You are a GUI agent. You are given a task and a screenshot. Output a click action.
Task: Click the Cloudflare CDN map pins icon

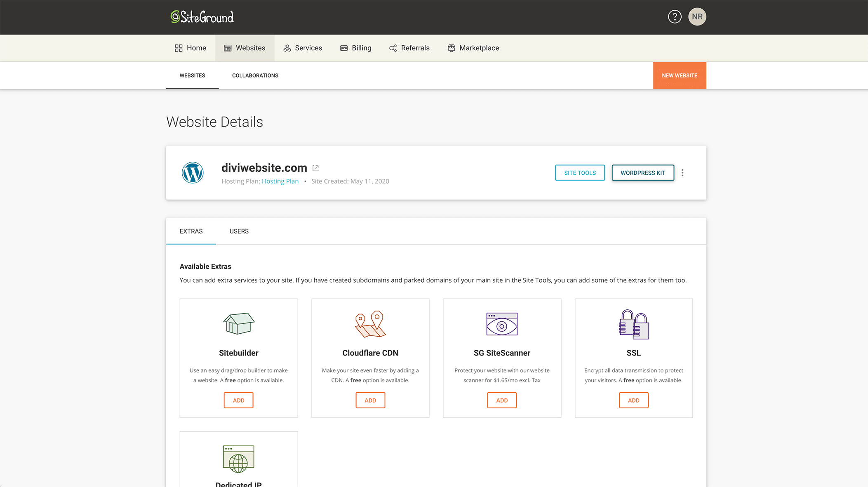coord(370,324)
